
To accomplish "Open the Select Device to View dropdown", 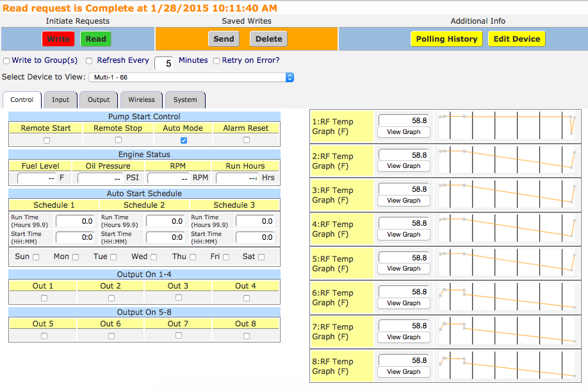I will click(191, 78).
